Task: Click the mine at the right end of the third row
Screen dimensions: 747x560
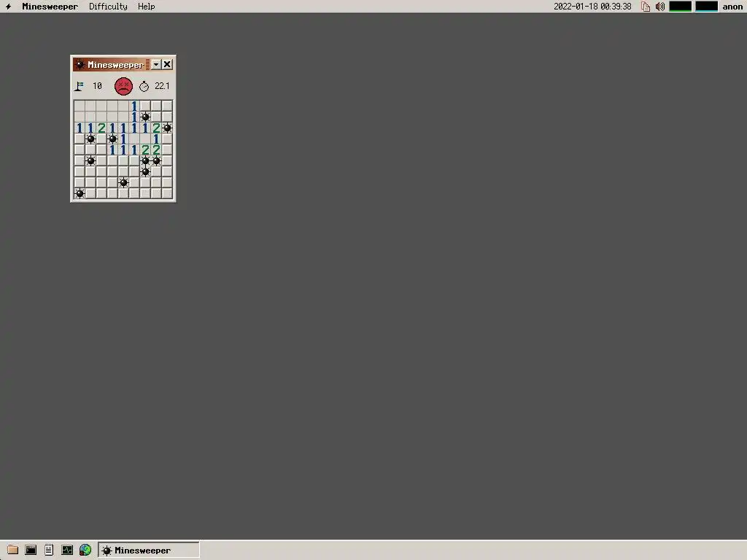Action: coord(167,128)
